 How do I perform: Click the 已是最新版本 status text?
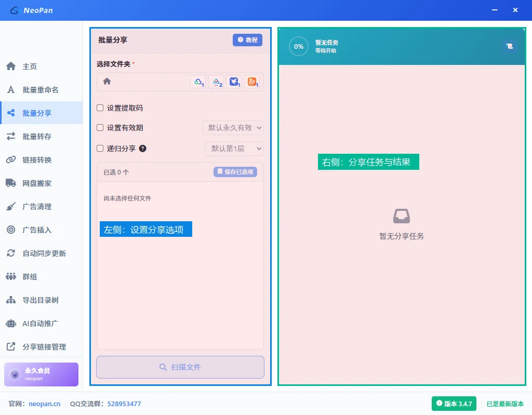505,404
